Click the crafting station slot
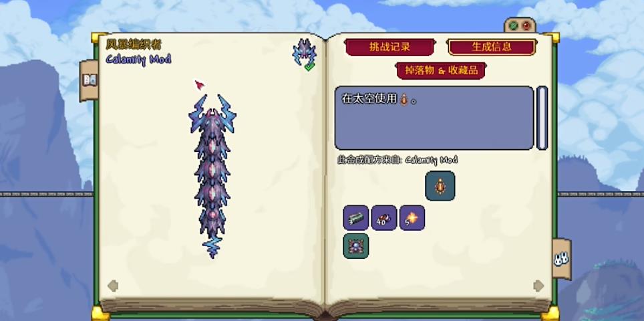This screenshot has width=644, height=321. (355, 246)
